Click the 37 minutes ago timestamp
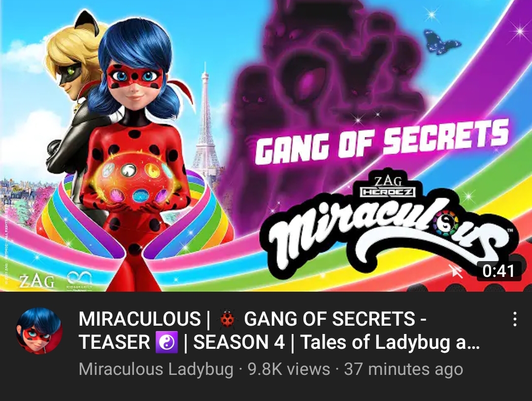 tap(403, 369)
